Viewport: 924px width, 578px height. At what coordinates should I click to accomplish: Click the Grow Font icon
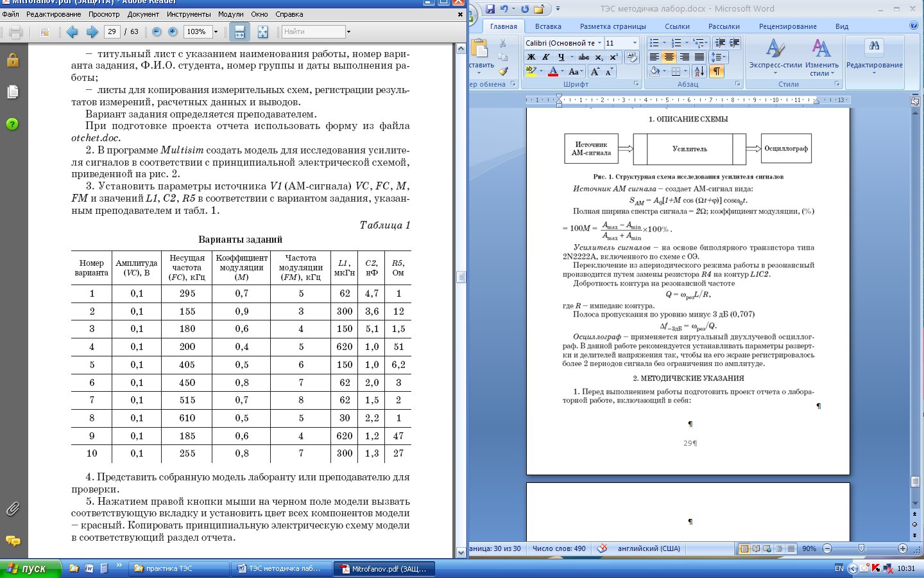pos(595,71)
